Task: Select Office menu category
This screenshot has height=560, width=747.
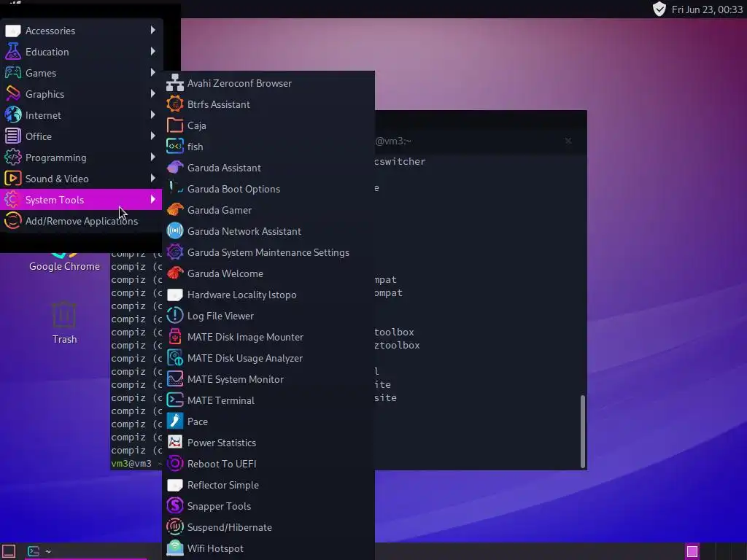Action: [x=81, y=136]
